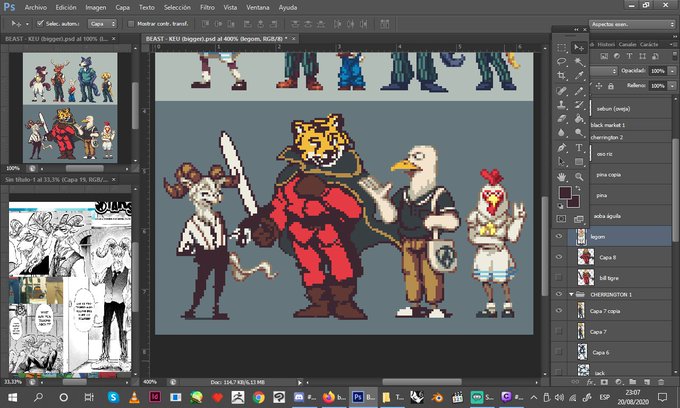Select the History Brush tool
This screenshot has height=408, width=680.
tap(579, 104)
